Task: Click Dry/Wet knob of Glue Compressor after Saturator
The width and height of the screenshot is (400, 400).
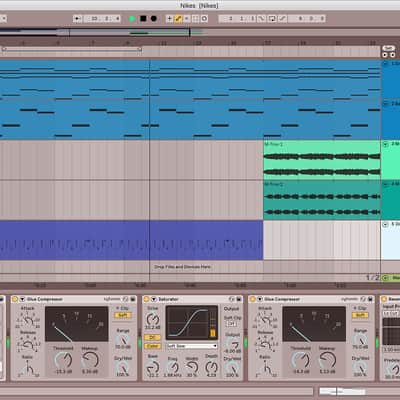Action: 360,367
